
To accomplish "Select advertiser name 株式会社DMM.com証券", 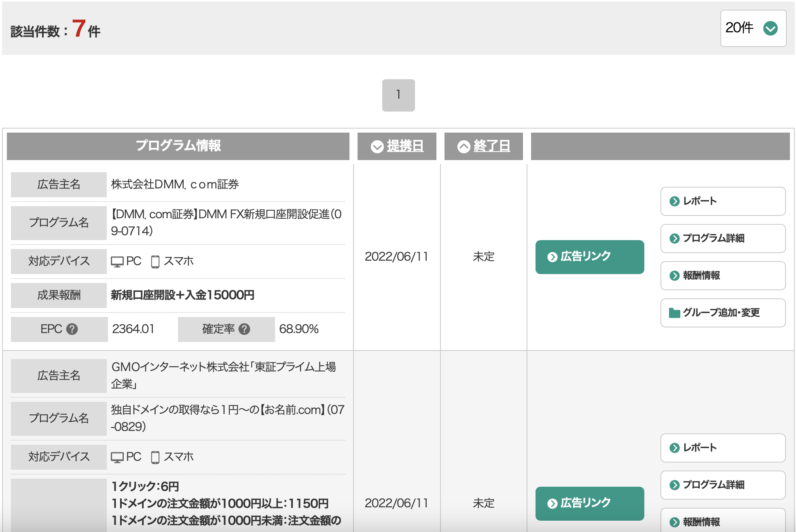I will tap(175, 184).
